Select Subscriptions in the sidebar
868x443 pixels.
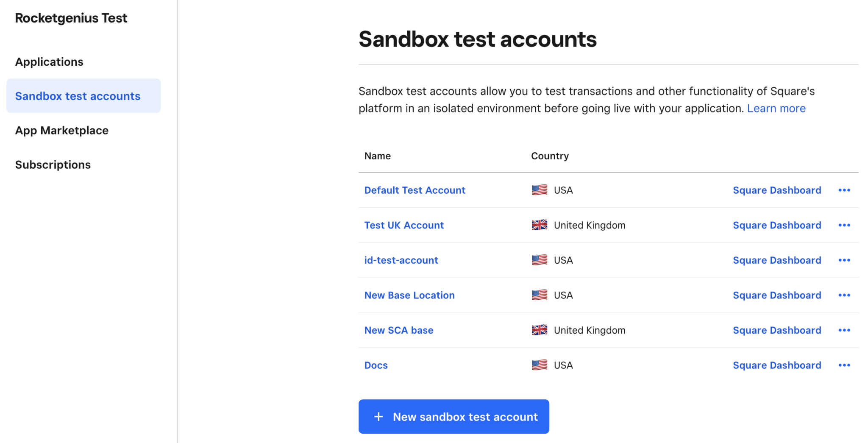[53, 164]
